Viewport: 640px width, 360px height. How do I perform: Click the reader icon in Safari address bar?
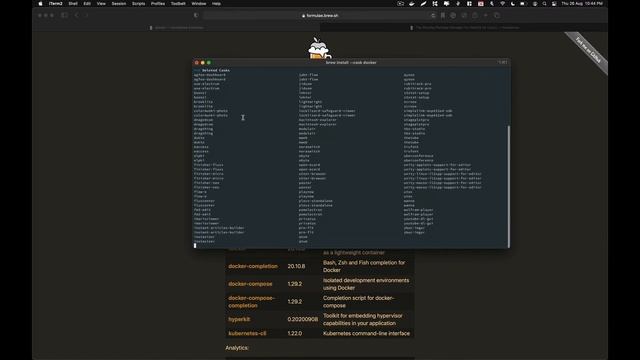click(x=433, y=16)
